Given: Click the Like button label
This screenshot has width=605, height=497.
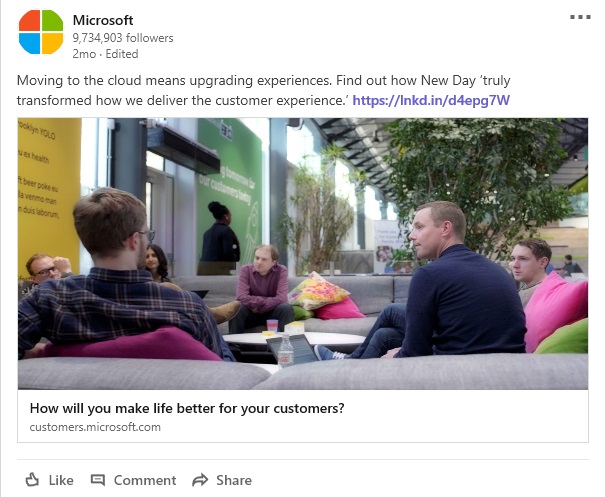Looking at the screenshot, I should tap(61, 480).
